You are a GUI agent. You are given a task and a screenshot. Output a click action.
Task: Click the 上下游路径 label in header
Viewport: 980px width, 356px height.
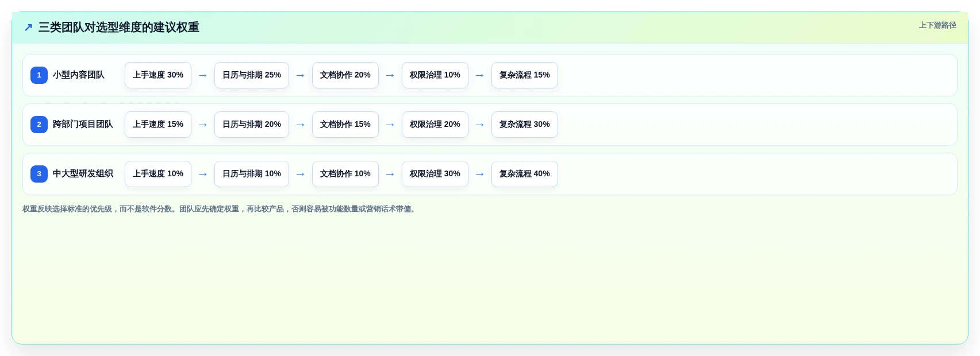937,25
